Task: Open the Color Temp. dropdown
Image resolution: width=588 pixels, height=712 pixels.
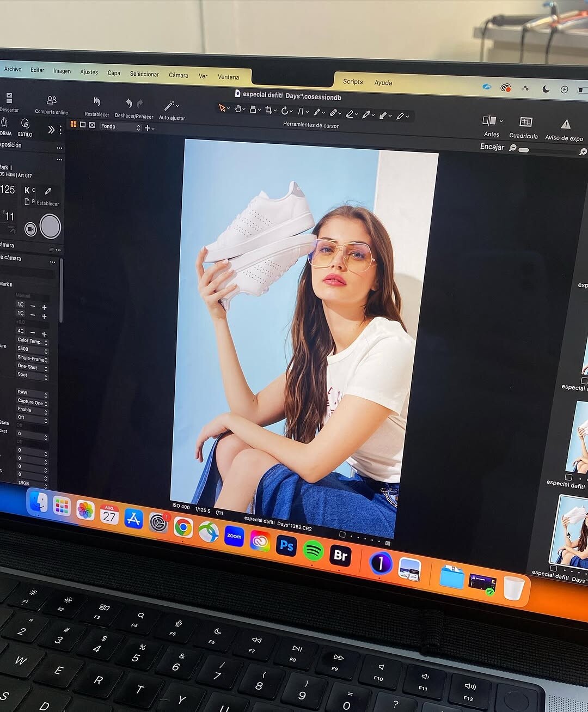Action: coord(32,341)
